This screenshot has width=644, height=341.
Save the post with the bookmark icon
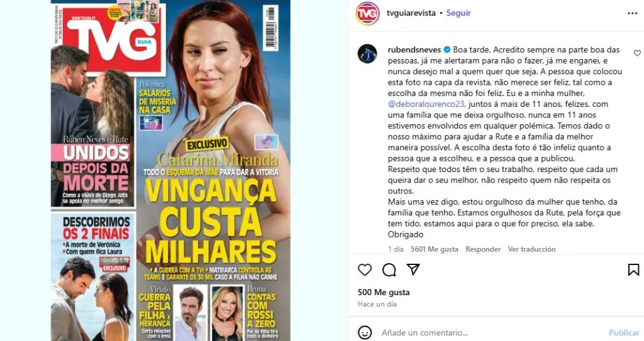pyautogui.click(x=633, y=269)
